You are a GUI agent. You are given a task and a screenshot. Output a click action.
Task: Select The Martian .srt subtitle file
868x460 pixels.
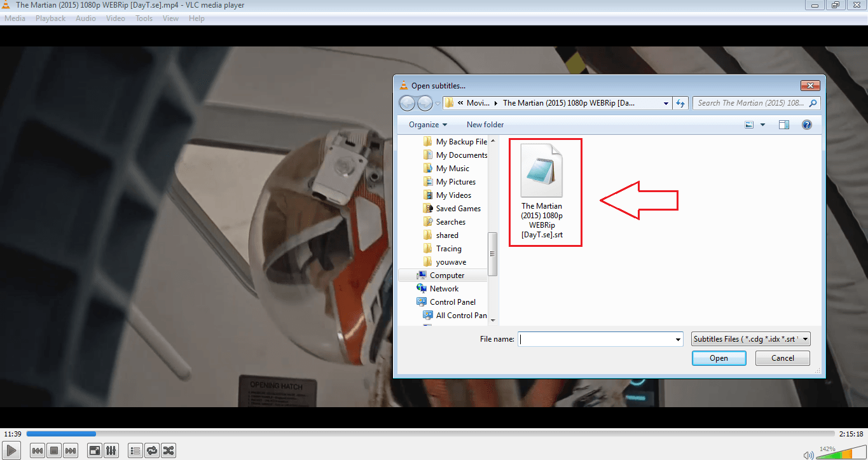[x=542, y=193]
